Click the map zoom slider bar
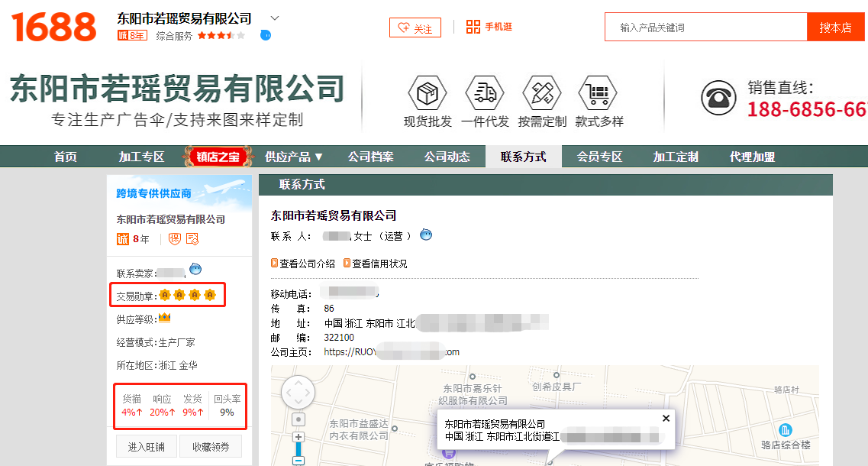 point(298,449)
